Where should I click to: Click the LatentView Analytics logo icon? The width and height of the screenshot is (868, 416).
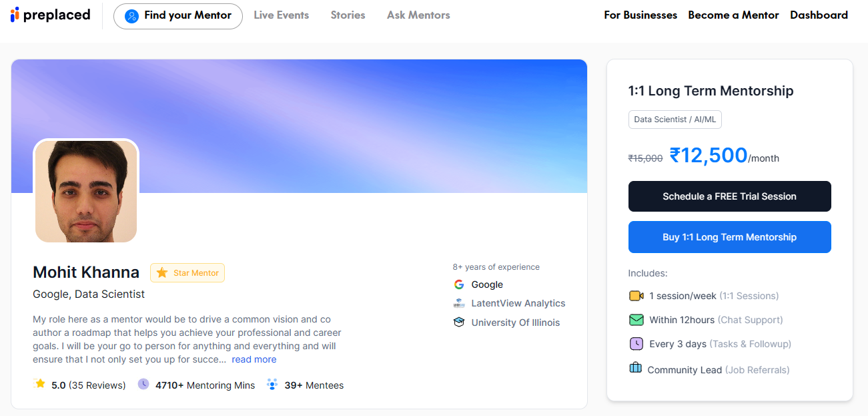[459, 303]
